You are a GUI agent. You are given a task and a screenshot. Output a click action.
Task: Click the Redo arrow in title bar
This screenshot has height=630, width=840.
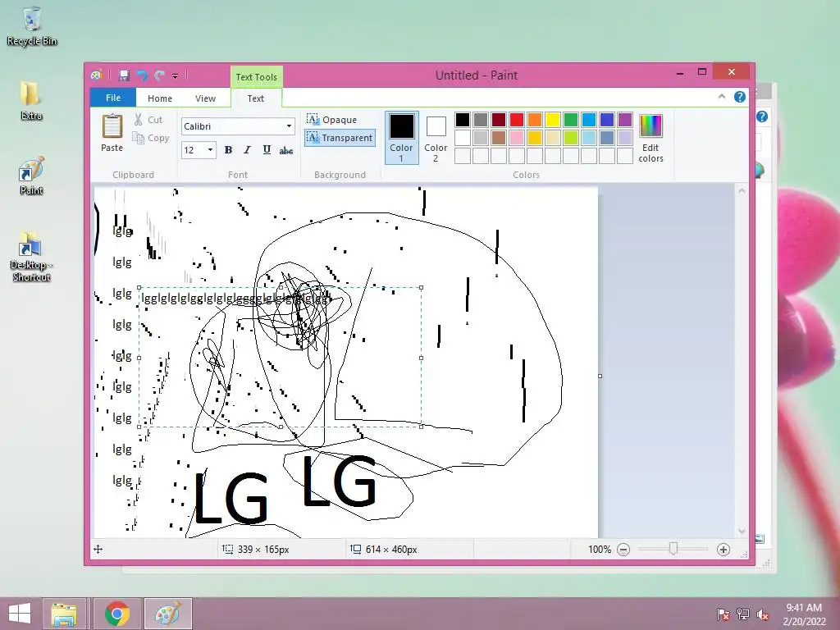(159, 75)
